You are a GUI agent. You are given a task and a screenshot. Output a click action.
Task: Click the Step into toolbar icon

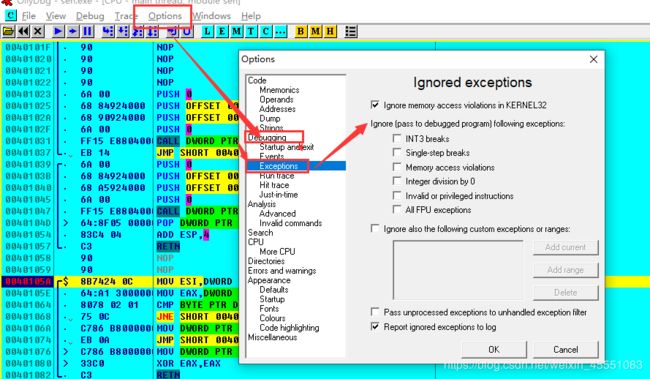pyautogui.click(x=108, y=32)
